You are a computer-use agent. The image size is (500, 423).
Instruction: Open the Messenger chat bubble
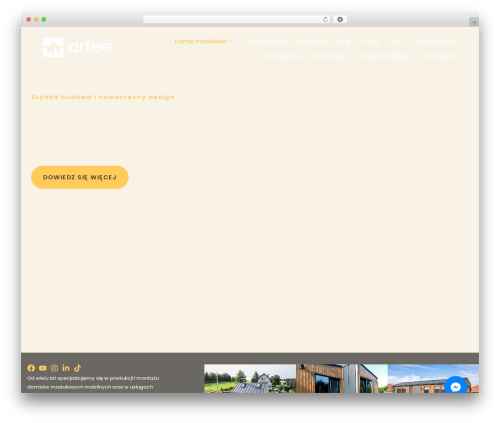click(456, 386)
